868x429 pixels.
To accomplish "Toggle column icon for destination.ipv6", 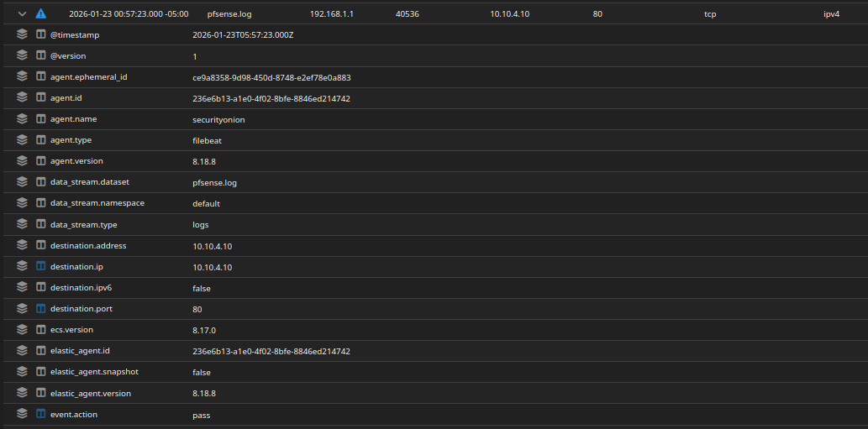I will click(x=40, y=288).
